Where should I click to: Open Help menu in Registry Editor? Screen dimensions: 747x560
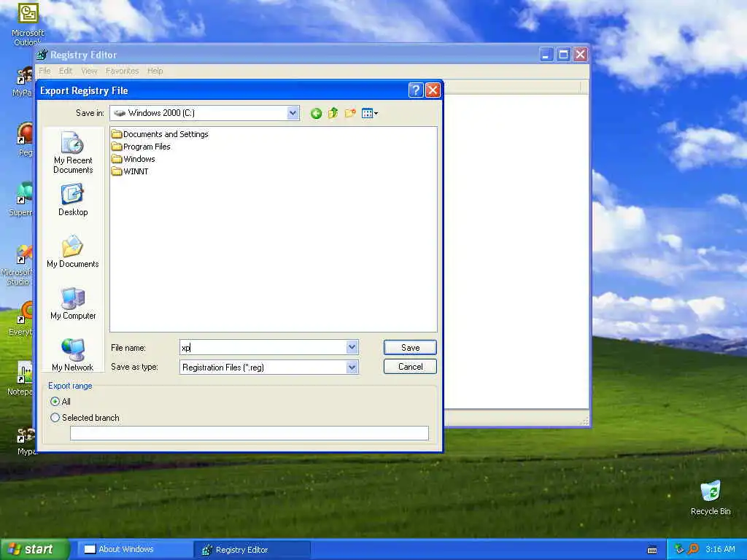tap(155, 71)
